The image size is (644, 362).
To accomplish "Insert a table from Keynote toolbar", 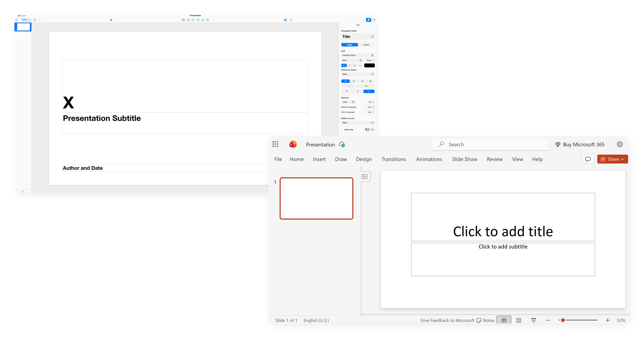I will coord(183,20).
